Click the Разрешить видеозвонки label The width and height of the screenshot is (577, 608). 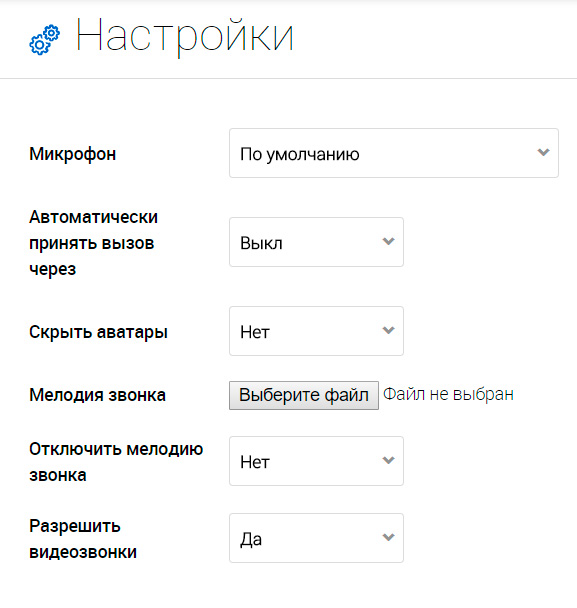[x=83, y=539]
